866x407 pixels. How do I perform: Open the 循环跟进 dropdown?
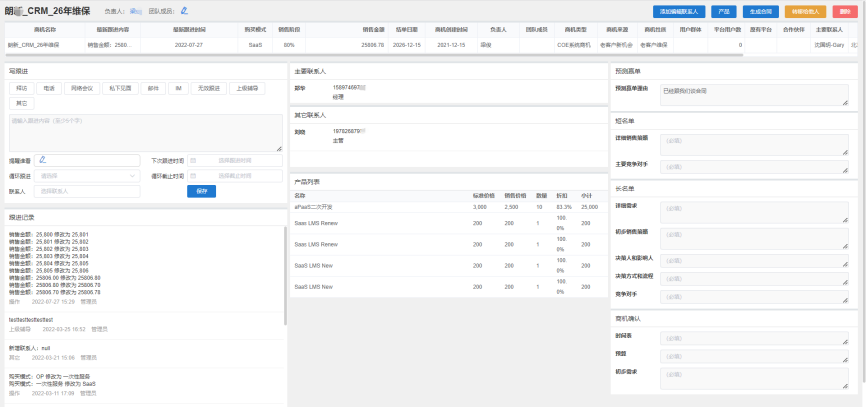tap(87, 176)
